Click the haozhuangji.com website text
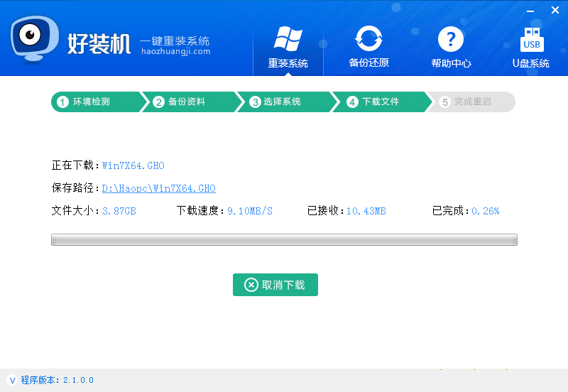This screenshot has height=392, width=568. click(x=175, y=51)
